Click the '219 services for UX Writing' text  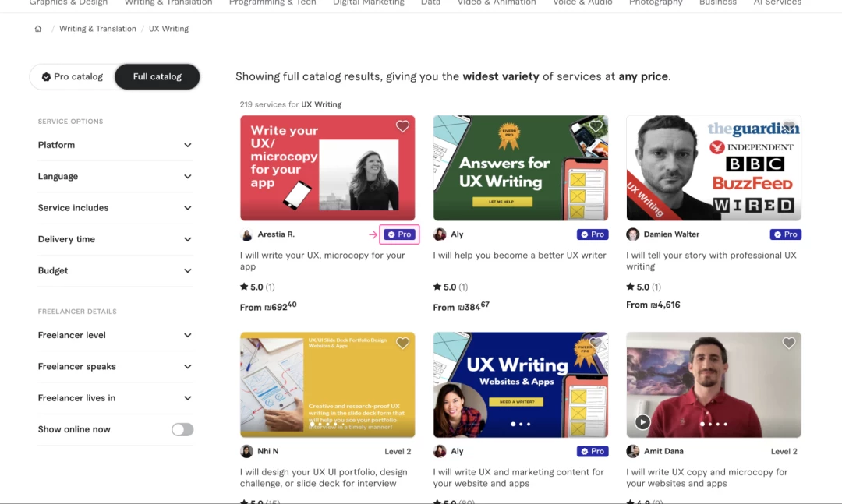click(291, 104)
